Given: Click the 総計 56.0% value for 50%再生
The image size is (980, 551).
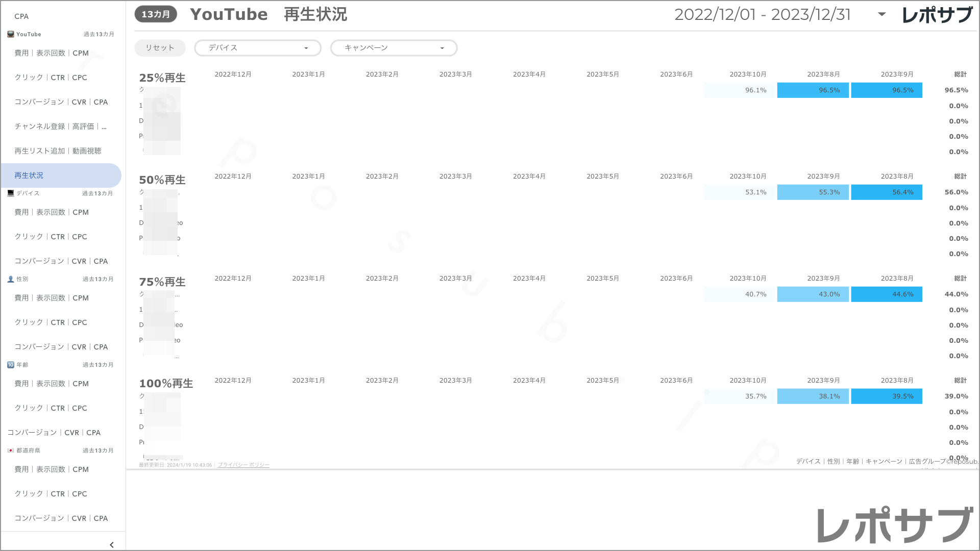Looking at the screenshot, I should 955,192.
